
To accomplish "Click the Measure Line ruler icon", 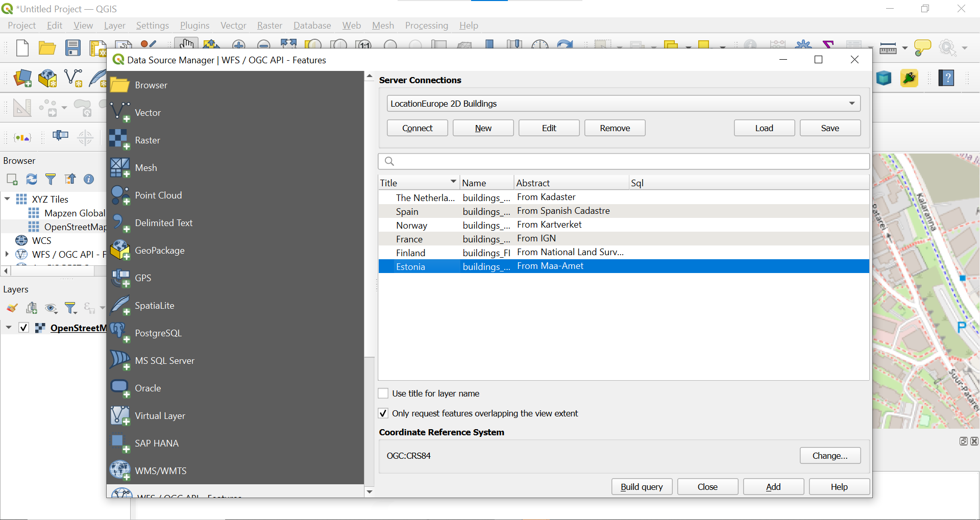I will [x=888, y=48].
